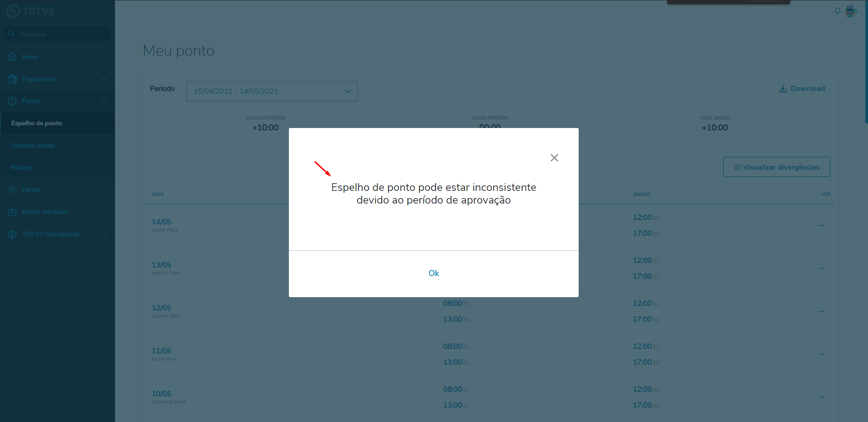Open details ellipsis for 14/05 row
868x422 pixels.
pyautogui.click(x=821, y=225)
